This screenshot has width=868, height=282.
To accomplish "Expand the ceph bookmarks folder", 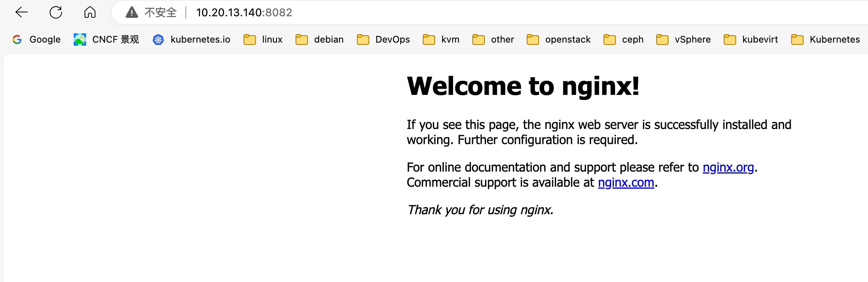I will click(624, 40).
